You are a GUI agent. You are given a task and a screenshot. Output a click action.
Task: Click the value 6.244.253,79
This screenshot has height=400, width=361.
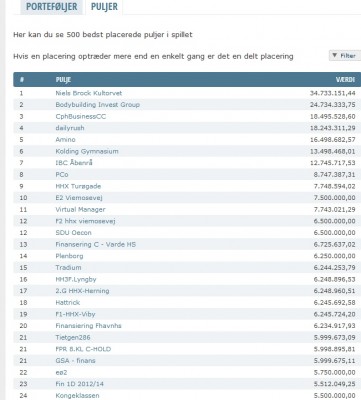(x=335, y=267)
